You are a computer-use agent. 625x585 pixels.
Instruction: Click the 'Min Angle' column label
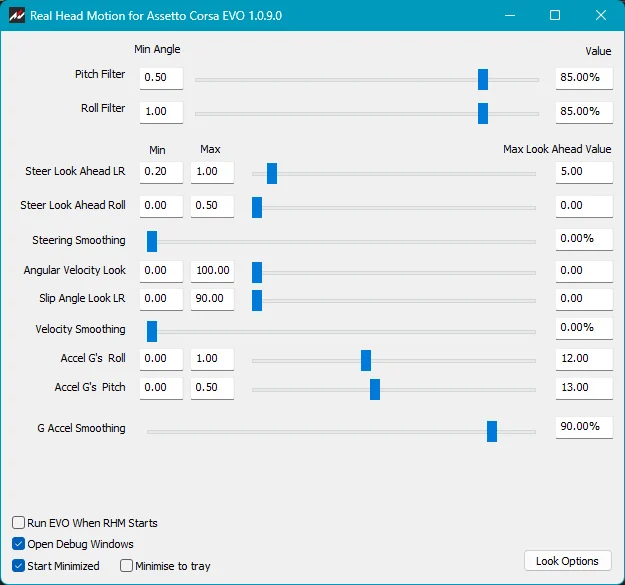click(157, 49)
